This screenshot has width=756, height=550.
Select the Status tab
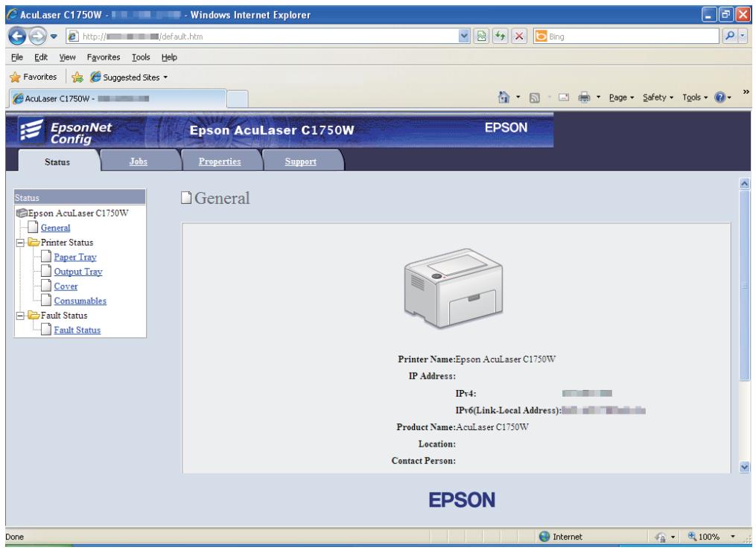57,162
